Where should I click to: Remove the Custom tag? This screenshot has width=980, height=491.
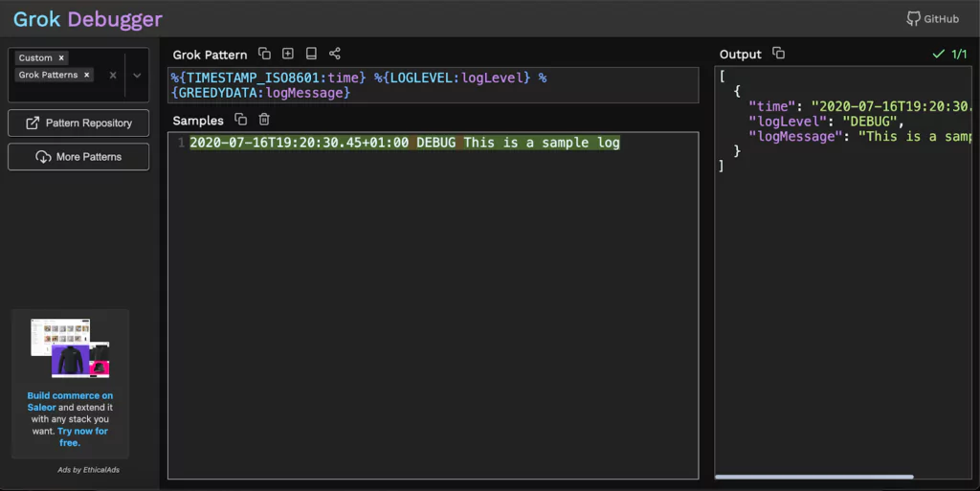point(61,58)
